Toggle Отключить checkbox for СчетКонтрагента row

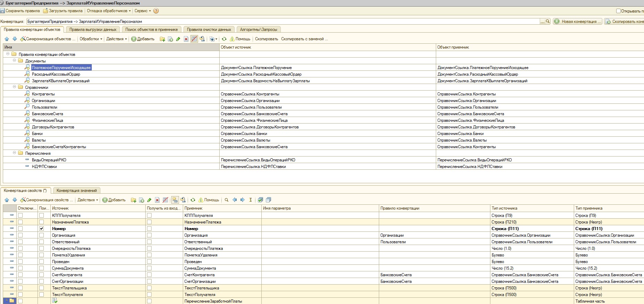pos(20,275)
